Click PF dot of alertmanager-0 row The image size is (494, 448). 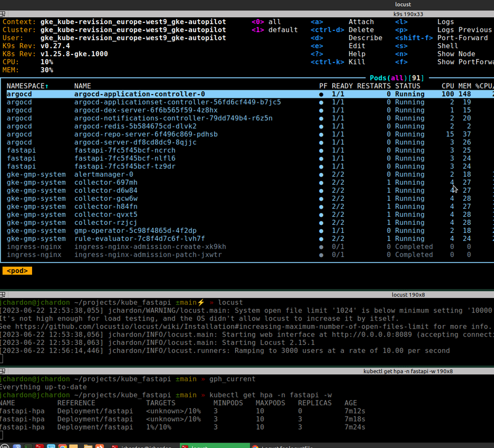[x=321, y=175]
